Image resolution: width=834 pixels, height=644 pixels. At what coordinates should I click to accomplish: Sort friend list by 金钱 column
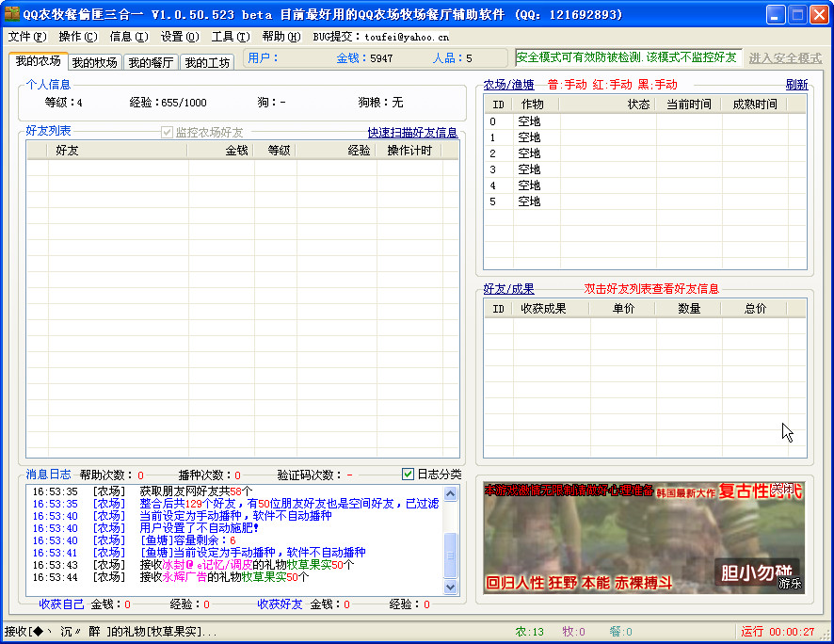click(x=220, y=151)
